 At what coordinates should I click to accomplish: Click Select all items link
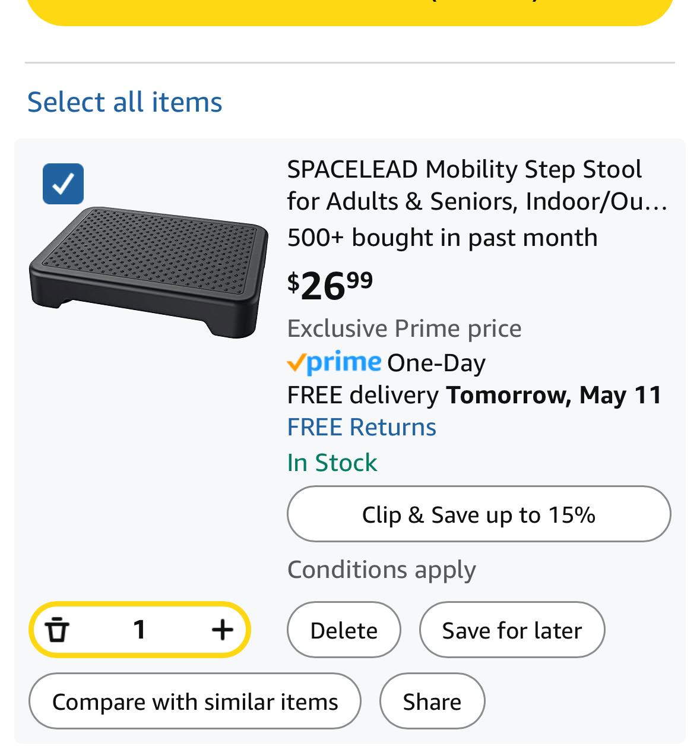point(125,102)
